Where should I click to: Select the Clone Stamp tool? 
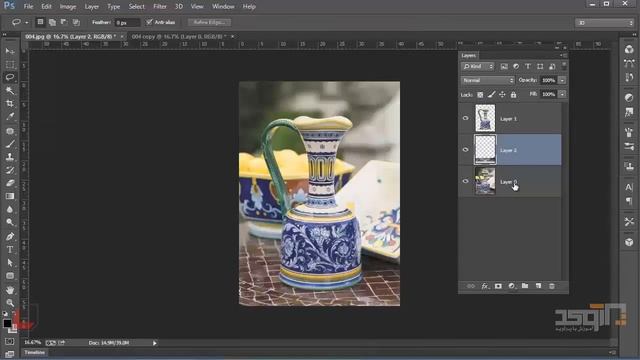click(x=10, y=157)
